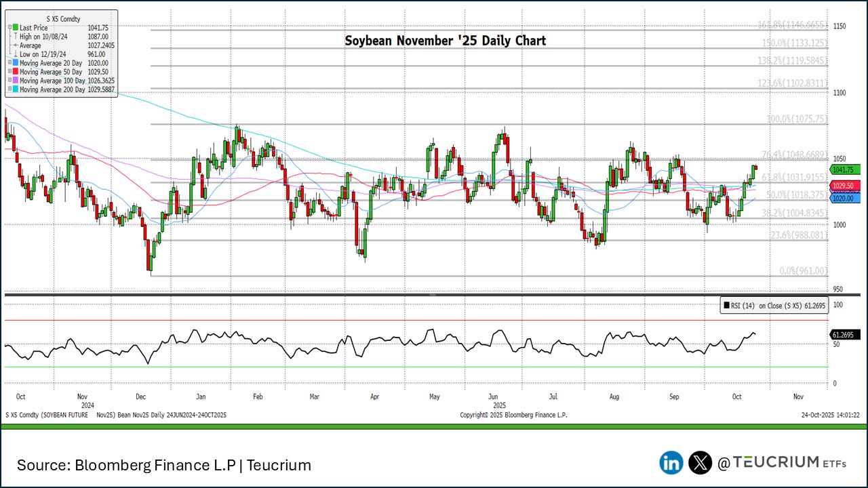
Task: Click the 0.0% (961.00) Fibonacci label
Action: (x=804, y=271)
